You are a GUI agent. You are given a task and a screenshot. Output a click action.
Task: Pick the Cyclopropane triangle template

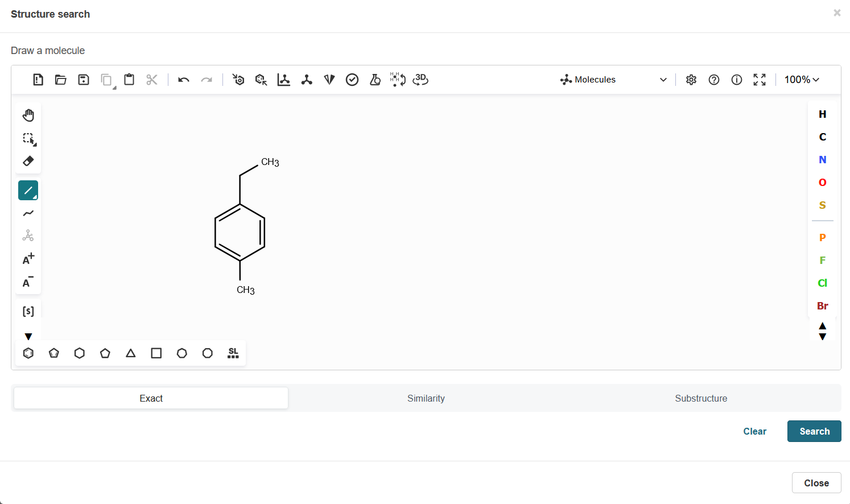point(131,353)
